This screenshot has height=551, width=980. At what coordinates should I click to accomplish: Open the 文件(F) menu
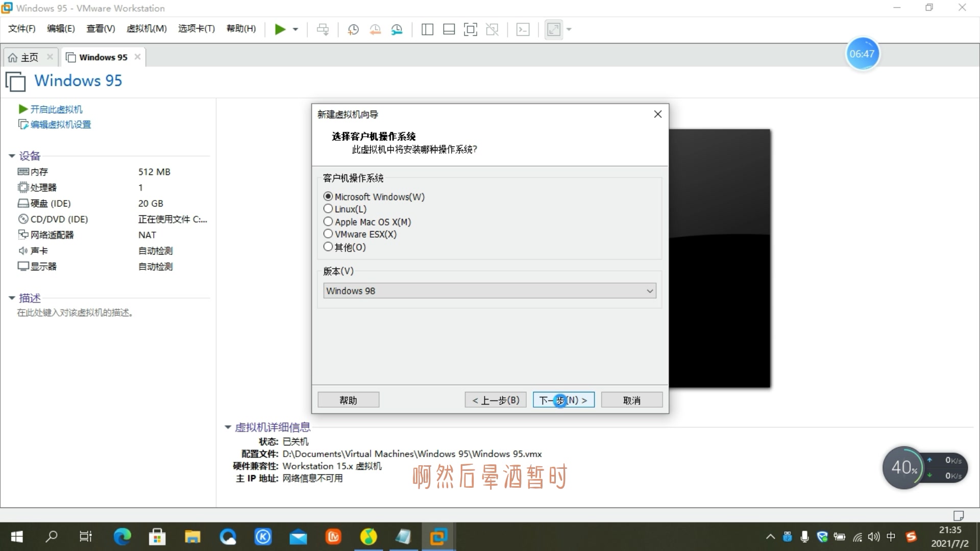21,29
